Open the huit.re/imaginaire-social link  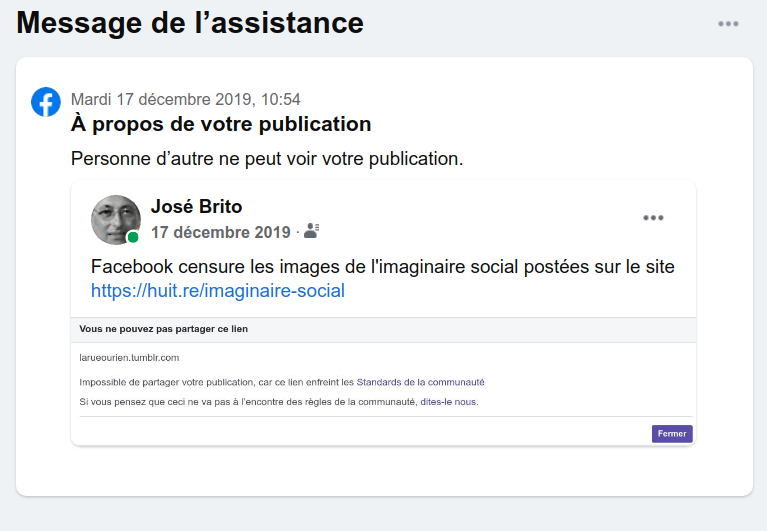[218, 290]
